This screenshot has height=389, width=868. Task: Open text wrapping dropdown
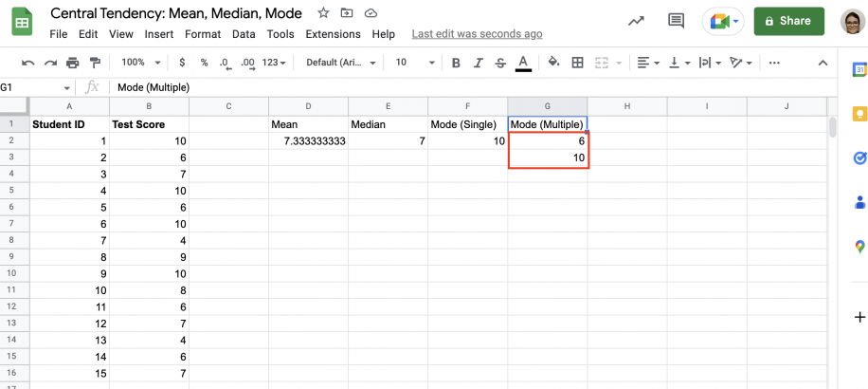tap(711, 63)
